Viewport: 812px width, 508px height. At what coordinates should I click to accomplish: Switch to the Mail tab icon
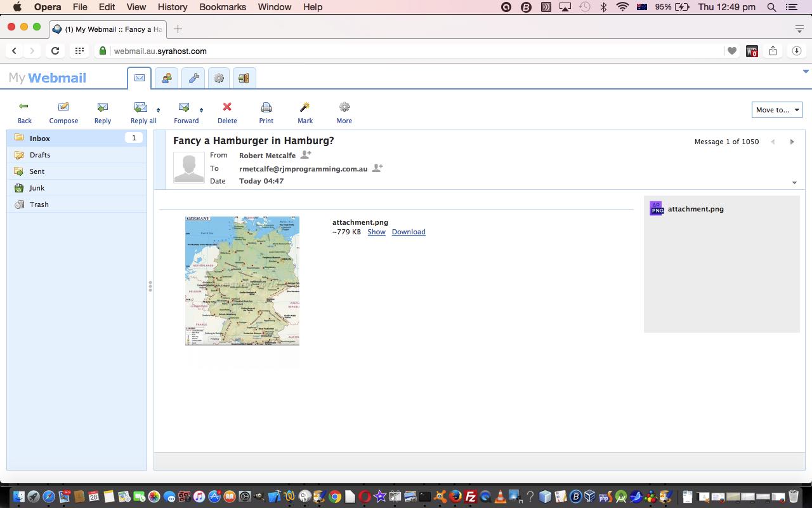pos(140,78)
